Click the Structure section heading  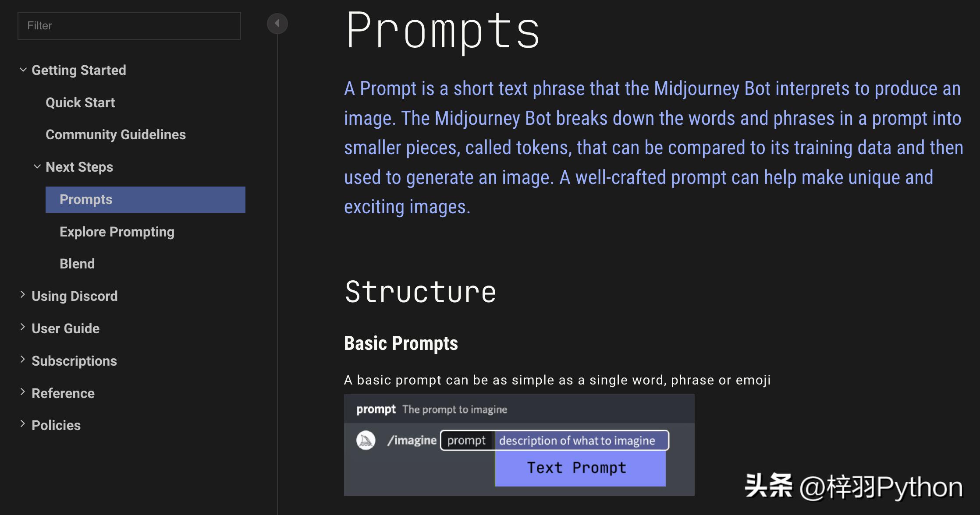coord(420,292)
